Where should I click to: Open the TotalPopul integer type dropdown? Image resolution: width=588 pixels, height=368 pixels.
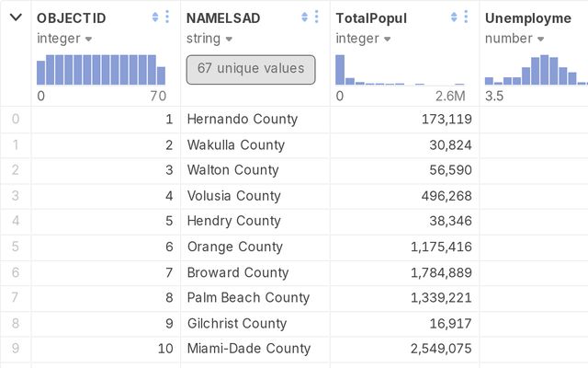tap(363, 39)
